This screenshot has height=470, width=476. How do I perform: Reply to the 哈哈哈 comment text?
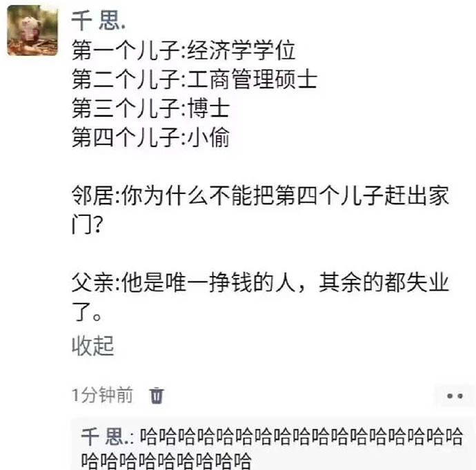[272, 448]
